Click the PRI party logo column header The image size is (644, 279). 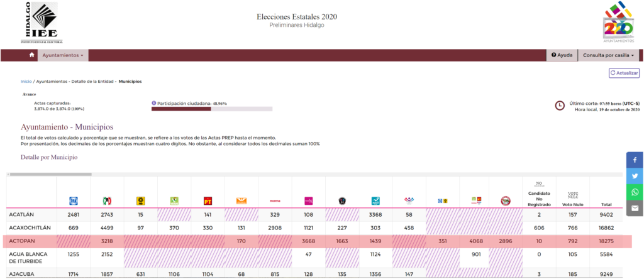tap(107, 201)
